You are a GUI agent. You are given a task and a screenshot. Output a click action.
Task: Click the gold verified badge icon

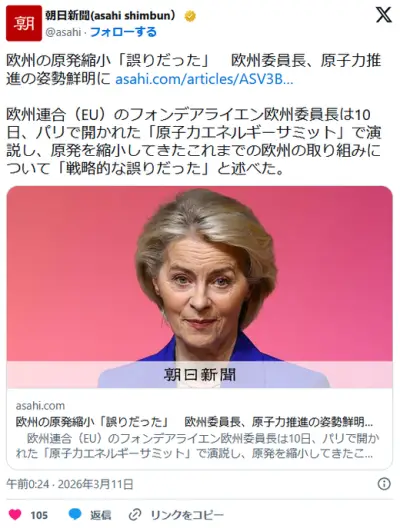tap(190, 15)
